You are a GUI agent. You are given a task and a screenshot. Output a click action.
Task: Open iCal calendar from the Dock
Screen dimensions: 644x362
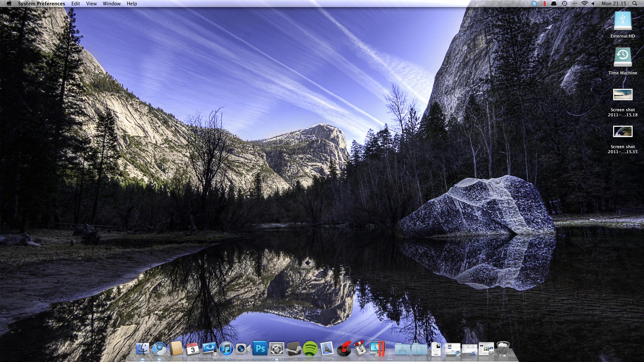tap(193, 349)
